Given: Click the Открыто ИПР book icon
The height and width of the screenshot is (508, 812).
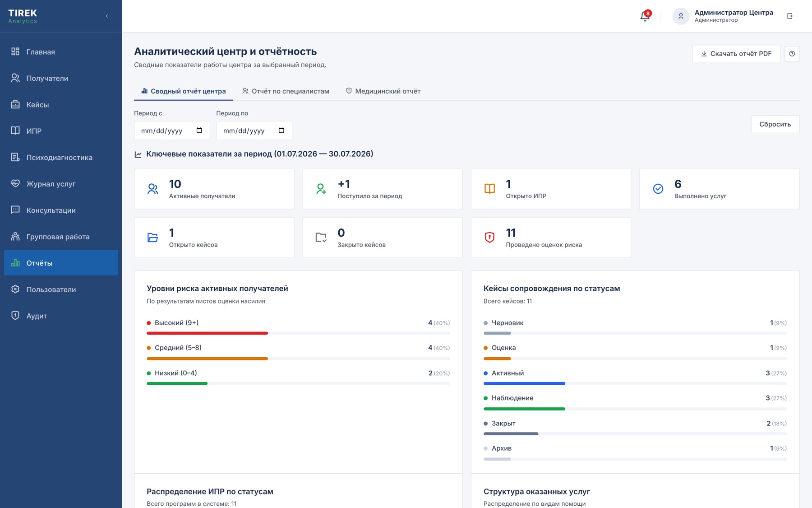Looking at the screenshot, I should coord(489,189).
